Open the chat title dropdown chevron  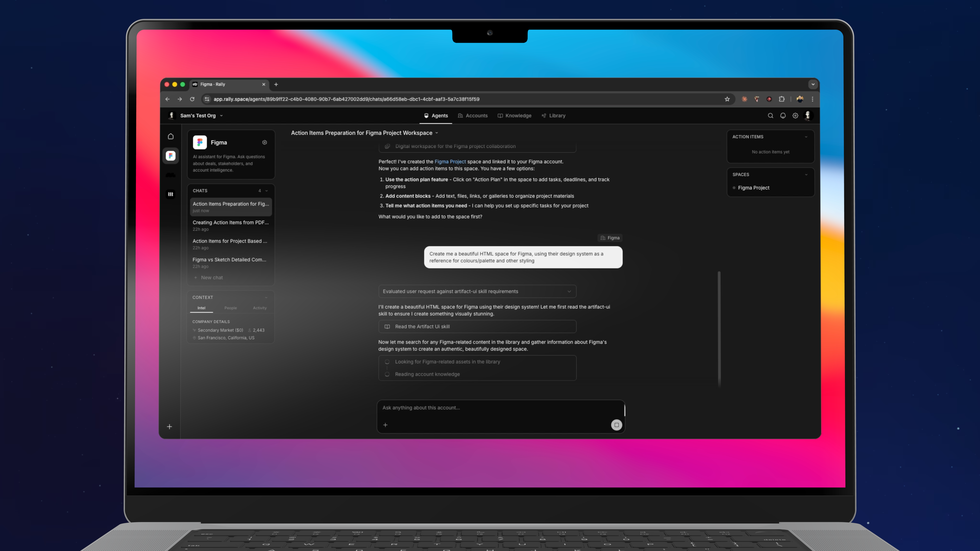(436, 133)
